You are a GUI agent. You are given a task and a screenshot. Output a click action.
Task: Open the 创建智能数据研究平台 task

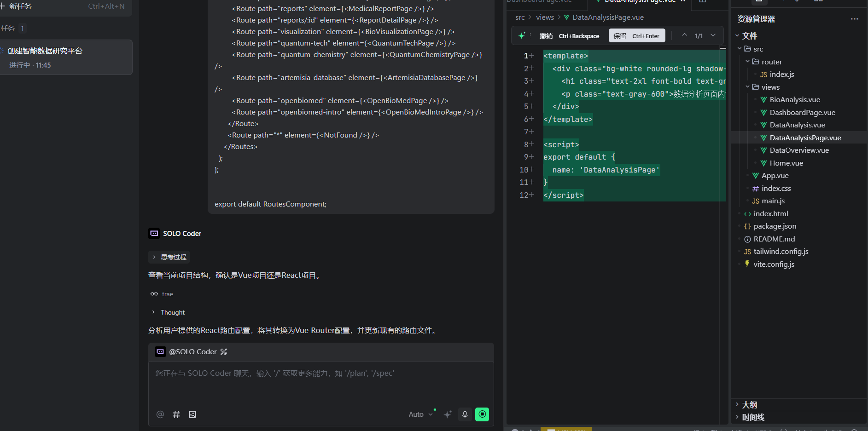(66, 57)
